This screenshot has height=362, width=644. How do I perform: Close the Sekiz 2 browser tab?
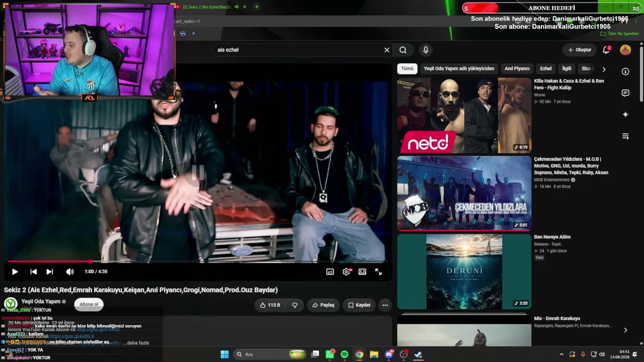pyautogui.click(x=245, y=7)
